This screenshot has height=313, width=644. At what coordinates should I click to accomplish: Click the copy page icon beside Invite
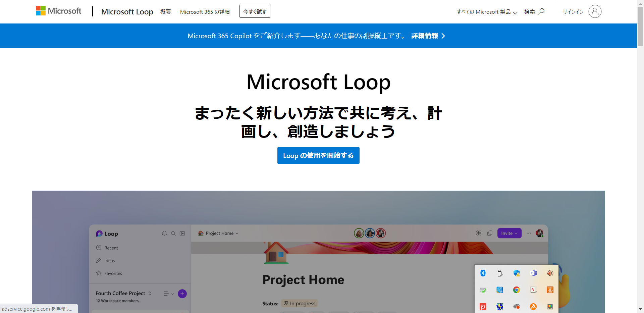click(x=490, y=233)
